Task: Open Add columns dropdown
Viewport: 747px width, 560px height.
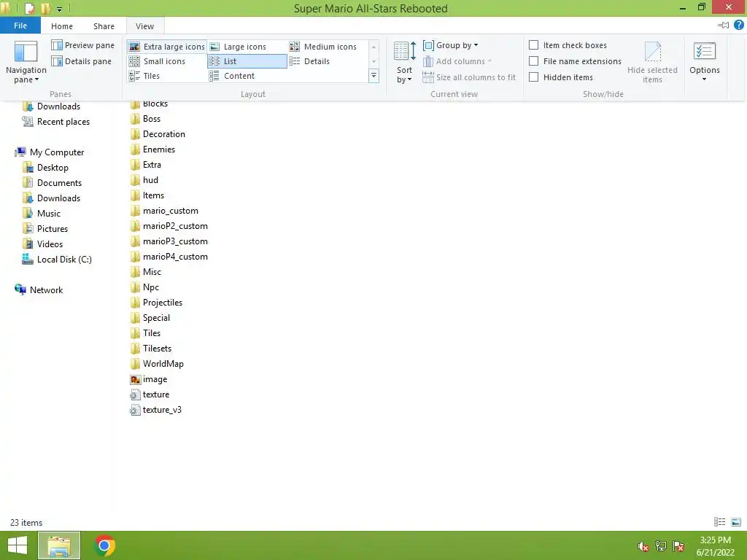Action: click(x=457, y=61)
